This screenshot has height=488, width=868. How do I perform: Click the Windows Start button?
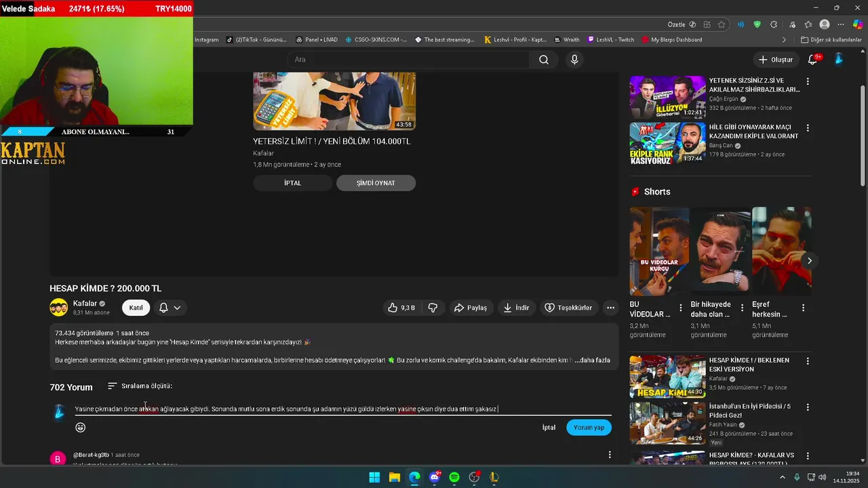(x=374, y=477)
